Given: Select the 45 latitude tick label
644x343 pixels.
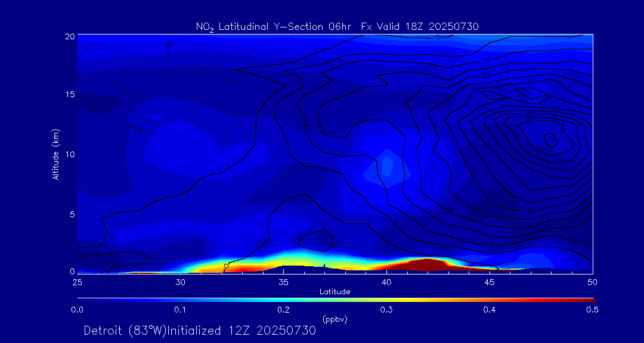Looking at the screenshot, I should [x=490, y=281].
